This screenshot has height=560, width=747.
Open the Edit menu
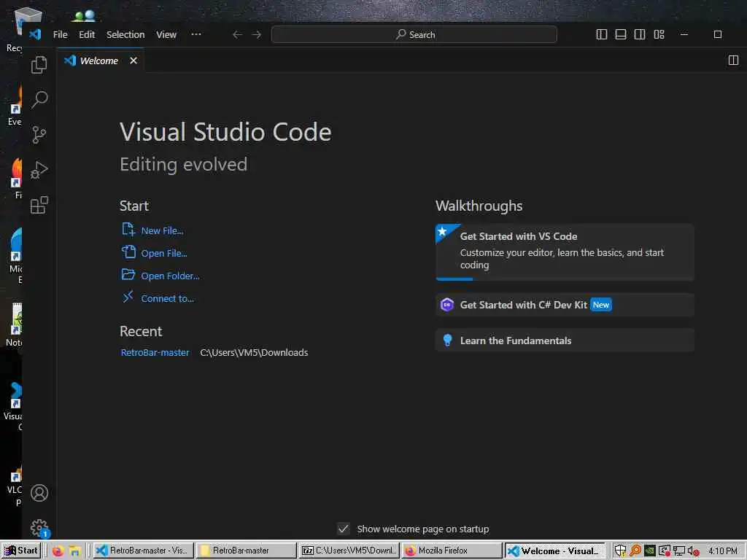(87, 34)
